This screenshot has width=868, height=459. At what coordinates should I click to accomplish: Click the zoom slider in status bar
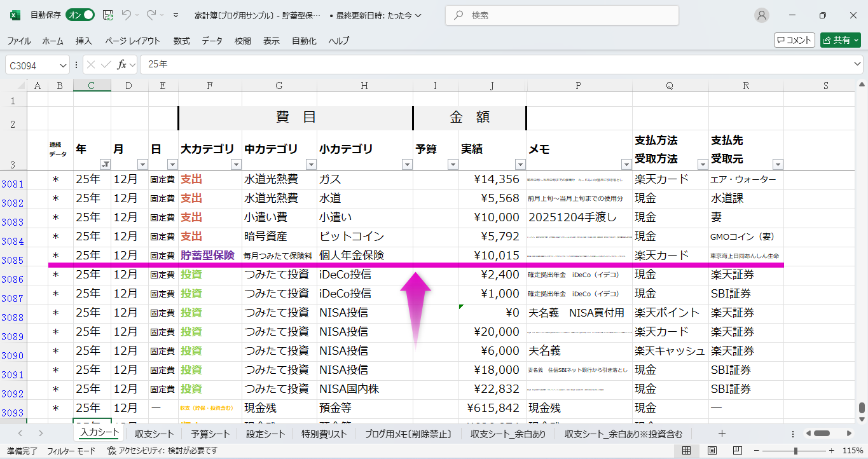(x=796, y=451)
